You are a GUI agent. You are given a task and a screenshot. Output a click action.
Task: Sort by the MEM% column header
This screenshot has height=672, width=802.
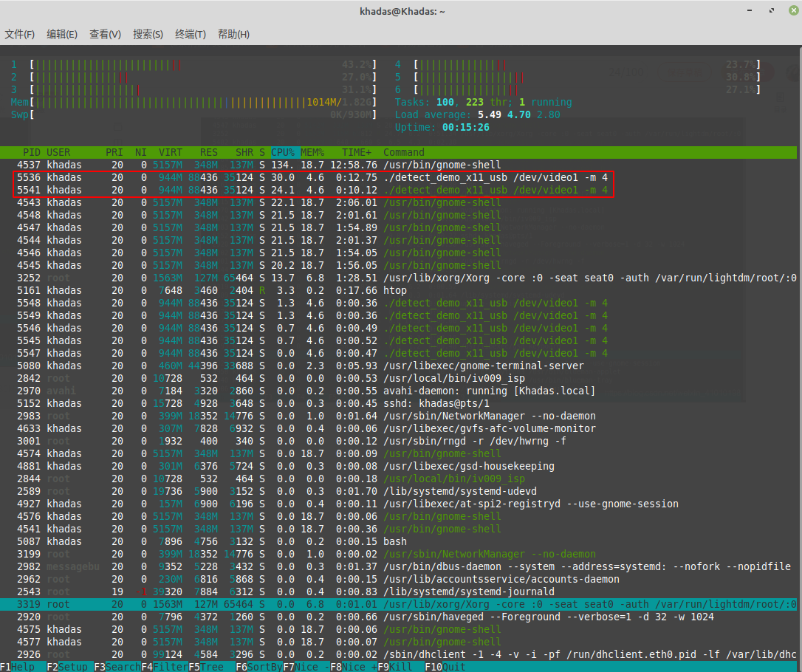[312, 152]
